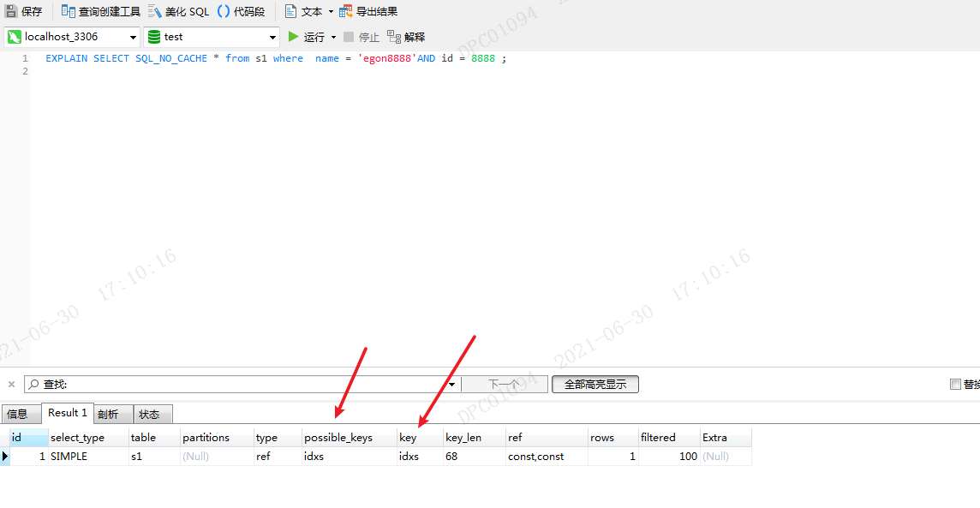
Task: Click line number 2 in editor gutter
Action: tap(25, 71)
